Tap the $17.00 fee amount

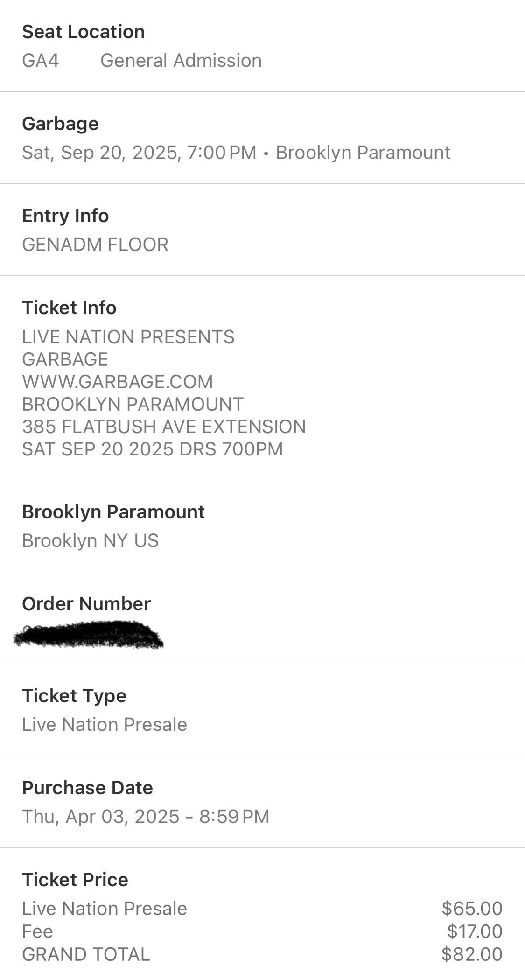475,931
